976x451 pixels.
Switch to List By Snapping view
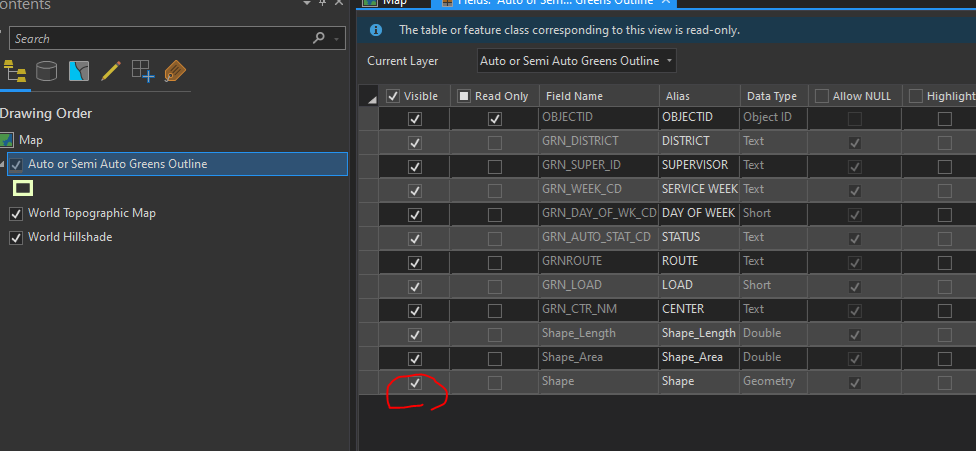[143, 71]
